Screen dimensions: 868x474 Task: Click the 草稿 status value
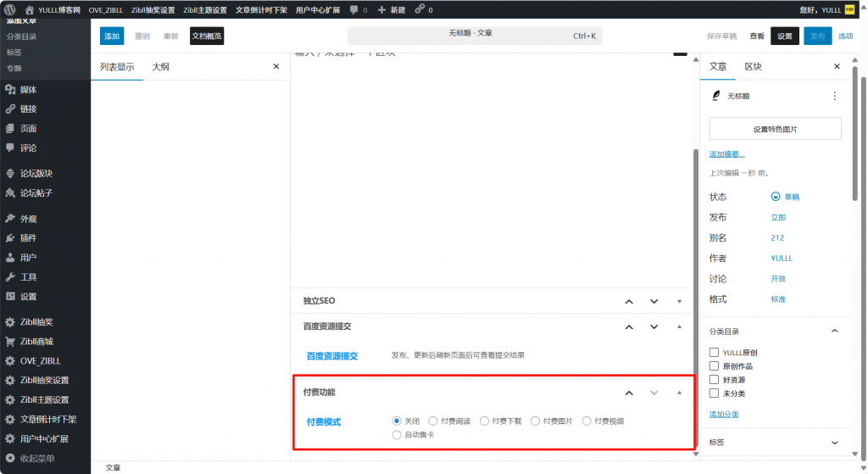pos(785,197)
